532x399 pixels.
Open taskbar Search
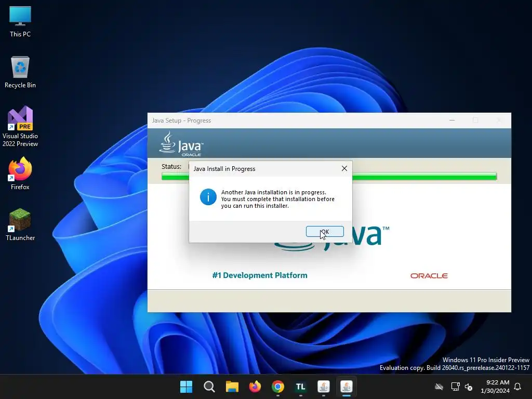click(209, 387)
